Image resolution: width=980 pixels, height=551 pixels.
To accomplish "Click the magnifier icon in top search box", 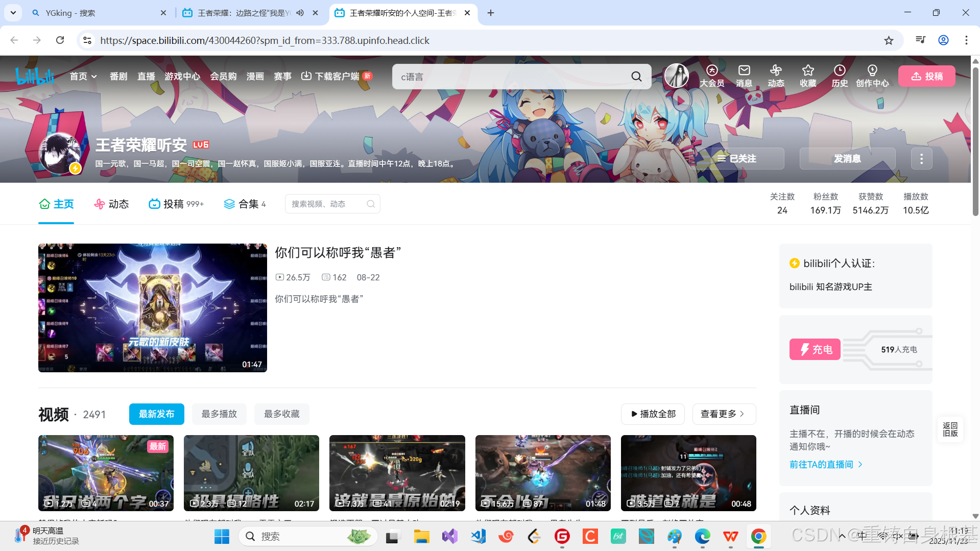I will [x=636, y=77].
